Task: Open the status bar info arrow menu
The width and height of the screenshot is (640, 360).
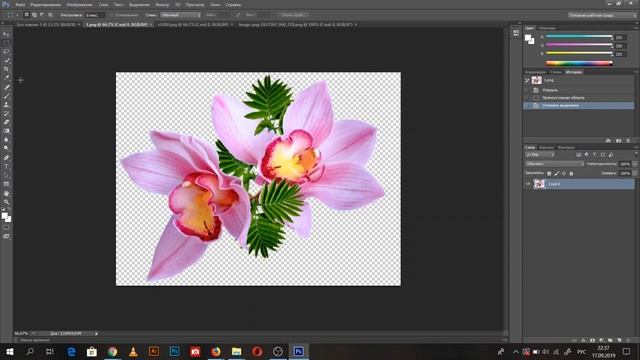Action: (x=96, y=334)
